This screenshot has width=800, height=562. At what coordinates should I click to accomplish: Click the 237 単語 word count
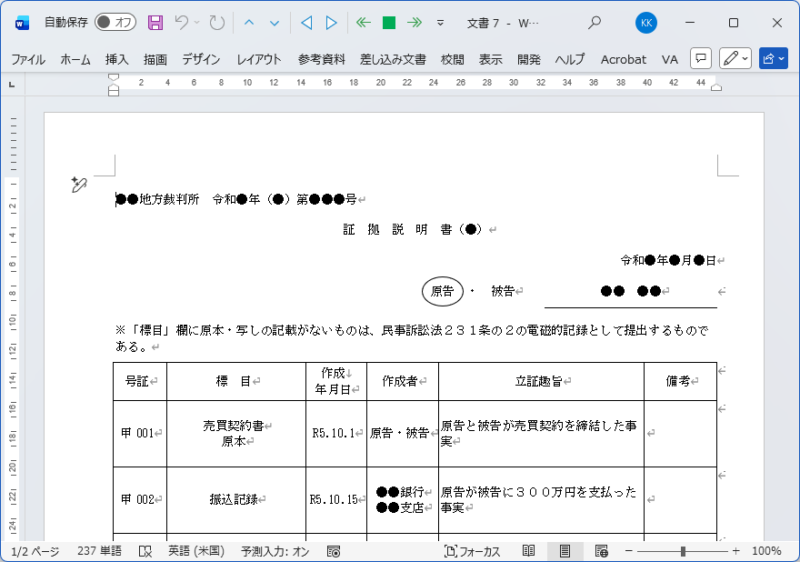pos(99,551)
